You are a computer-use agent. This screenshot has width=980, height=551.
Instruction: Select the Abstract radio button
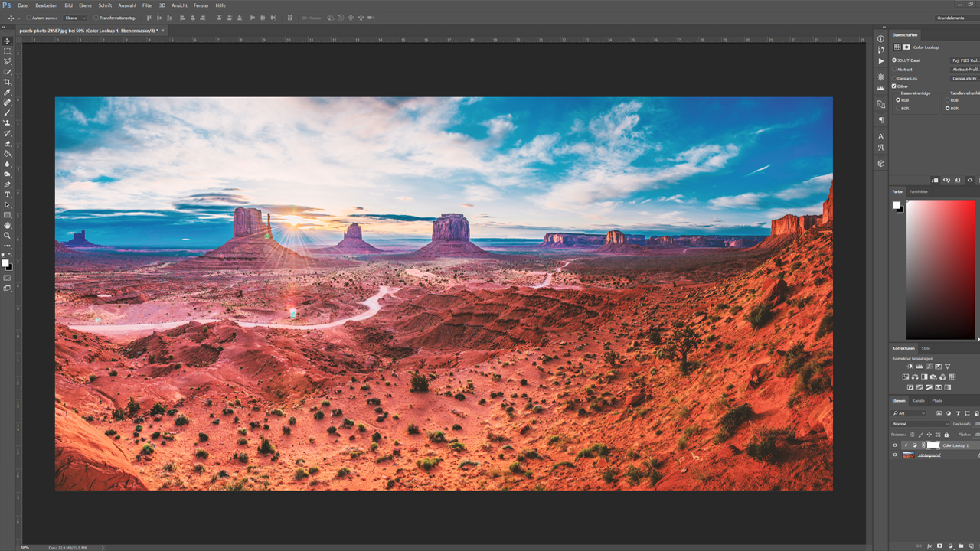pos(894,69)
